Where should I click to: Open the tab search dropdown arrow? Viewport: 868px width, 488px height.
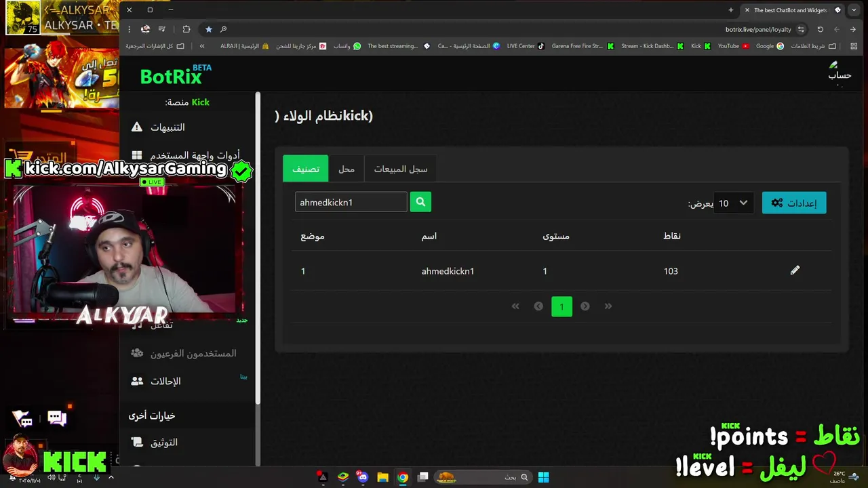click(855, 10)
